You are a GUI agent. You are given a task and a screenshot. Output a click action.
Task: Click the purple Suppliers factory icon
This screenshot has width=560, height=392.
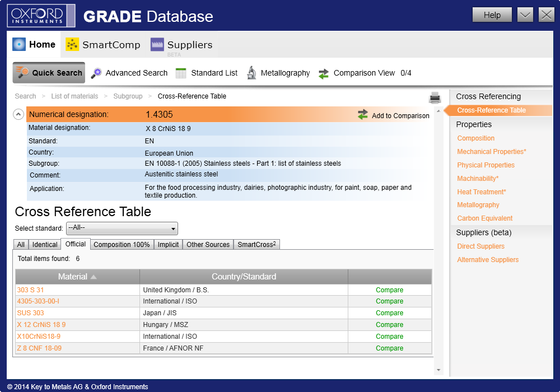point(157,44)
